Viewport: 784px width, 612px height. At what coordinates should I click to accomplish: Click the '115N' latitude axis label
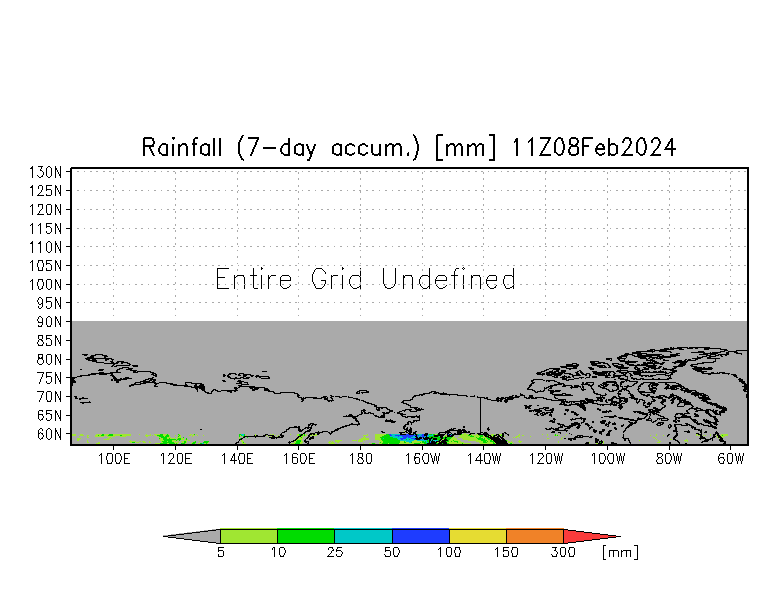pyautogui.click(x=46, y=228)
